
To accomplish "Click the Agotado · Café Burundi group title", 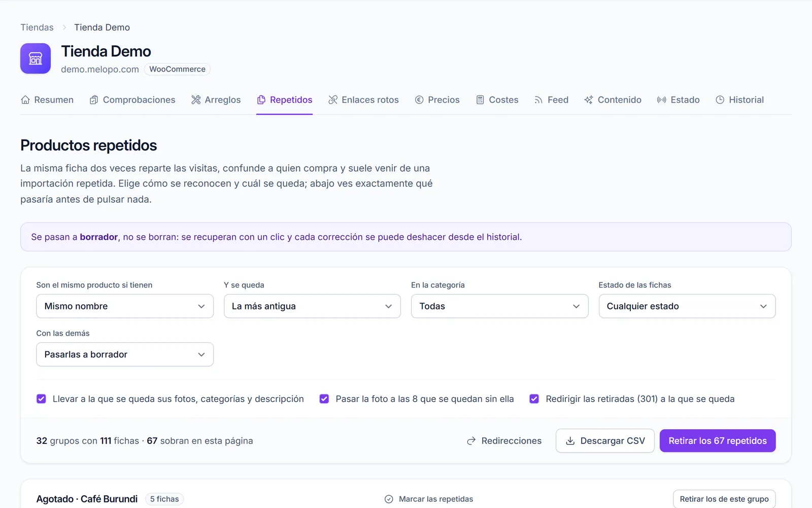I will point(87,499).
